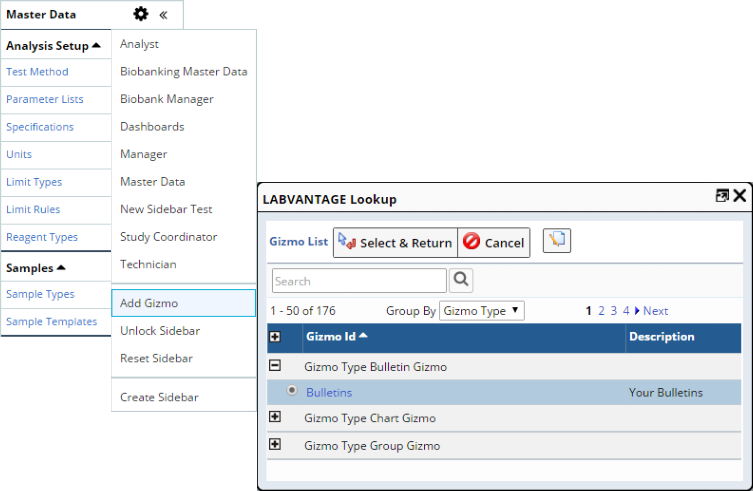The height and width of the screenshot is (491, 753).
Task: Click the Description column header
Action: [662, 336]
